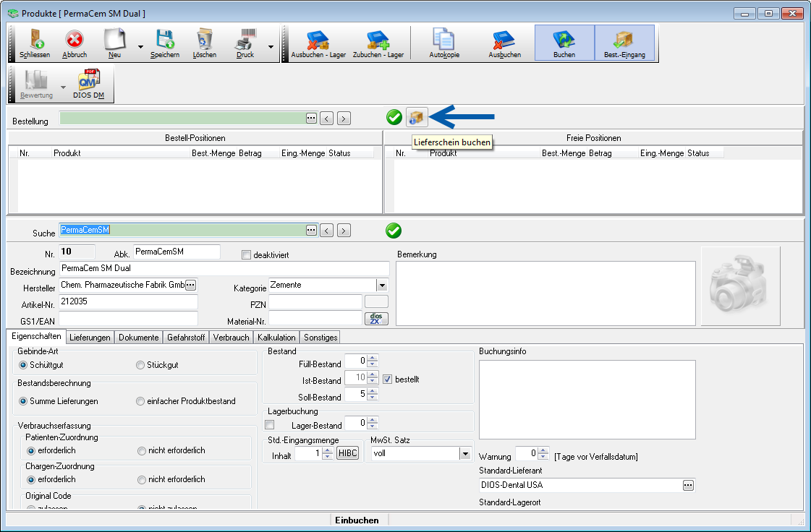
Task: Click the HIBC button
Action: click(x=347, y=453)
